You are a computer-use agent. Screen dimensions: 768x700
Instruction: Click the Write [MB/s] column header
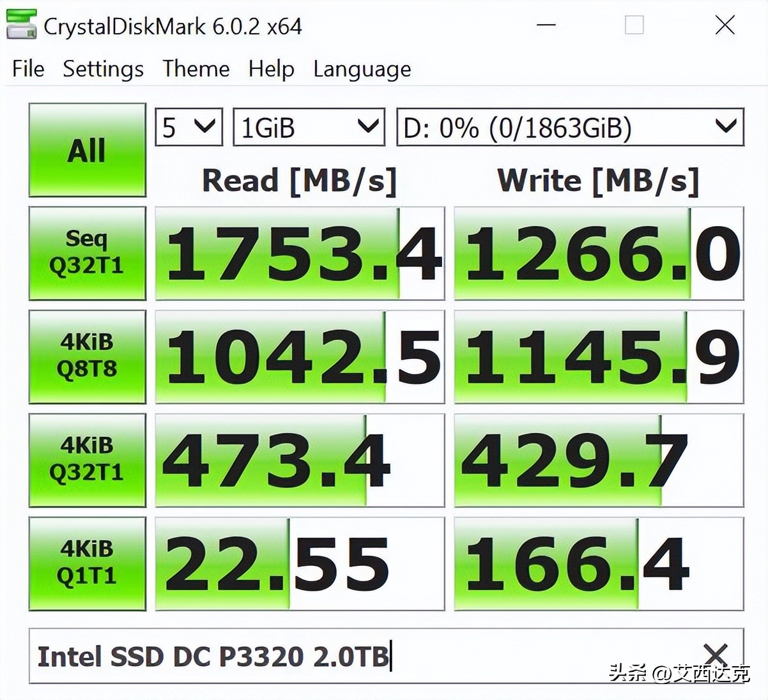point(598,181)
